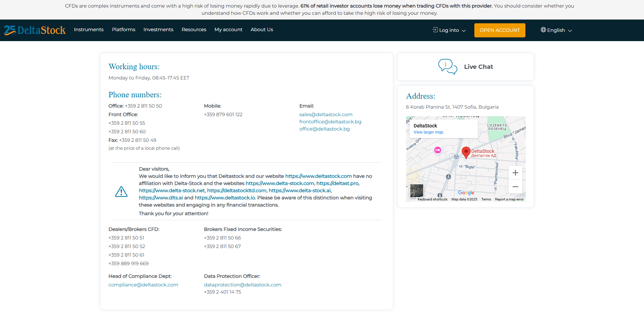The image size is (644, 321).
Task: Click the red DeltaStock map pin
Action: pos(466,153)
